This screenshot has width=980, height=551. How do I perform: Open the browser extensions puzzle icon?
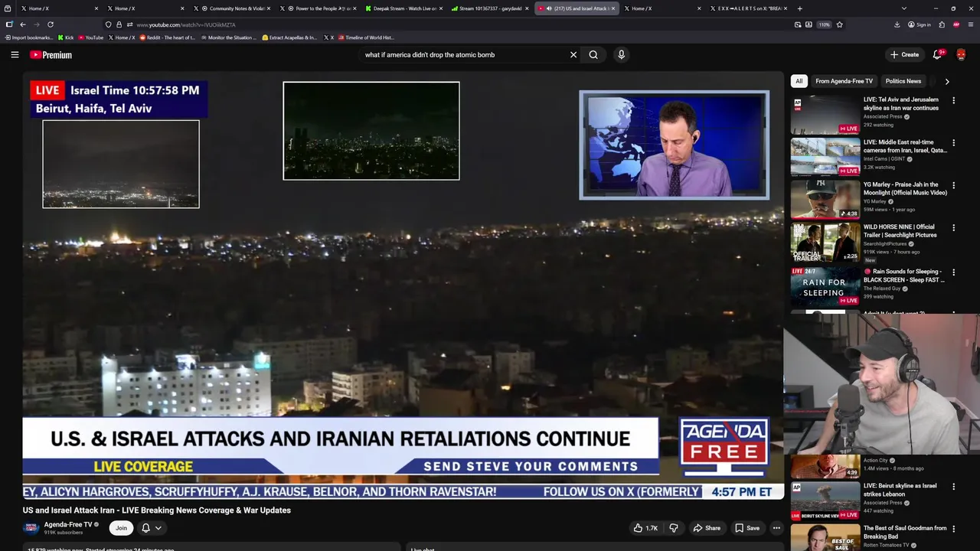(942, 24)
